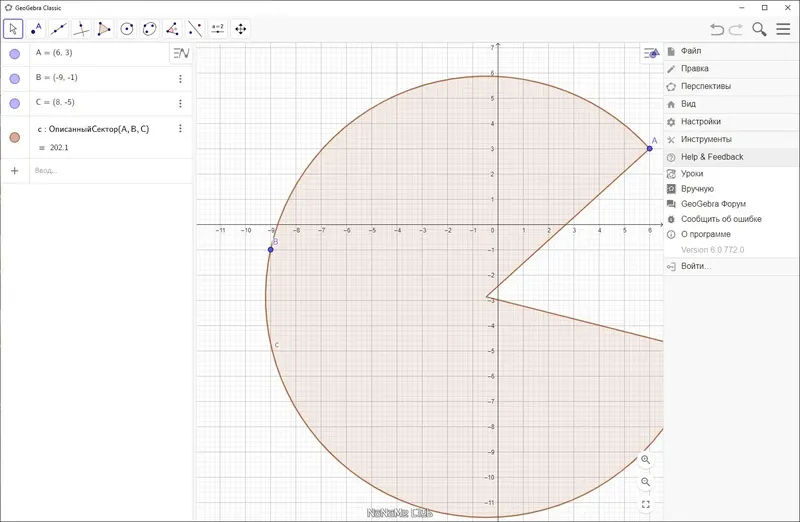
Task: Click the Войти sign-in button
Action: (x=695, y=266)
